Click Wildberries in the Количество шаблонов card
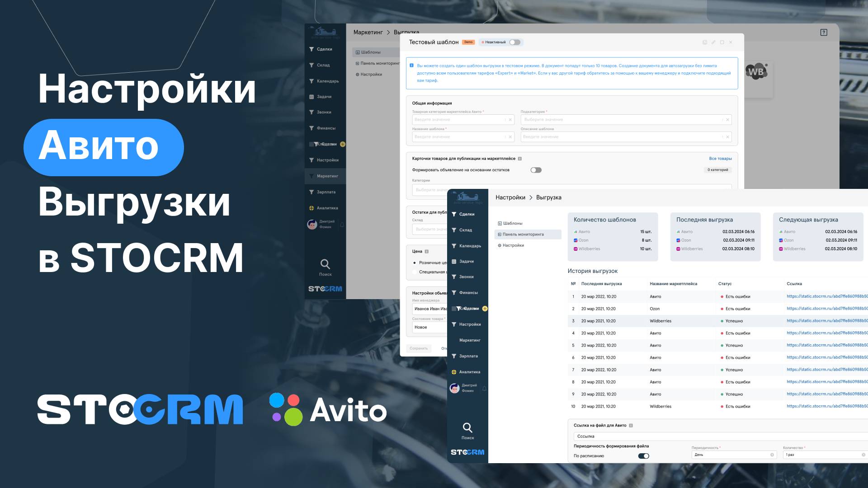868x488 pixels. (589, 249)
